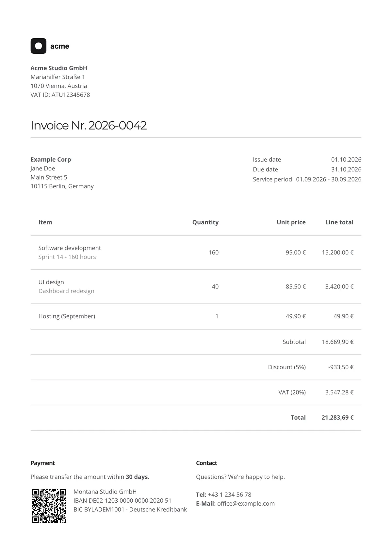Click the acme logo icon
This screenshot has height=555, width=392.
coord(39,46)
